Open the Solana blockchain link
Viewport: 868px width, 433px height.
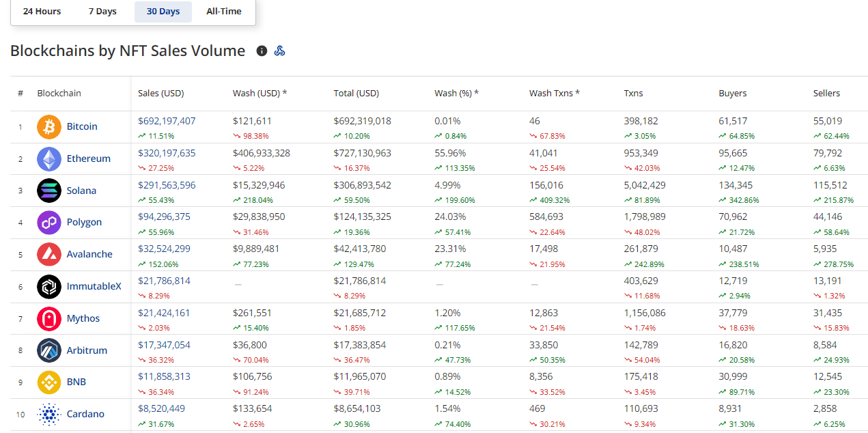coord(81,191)
